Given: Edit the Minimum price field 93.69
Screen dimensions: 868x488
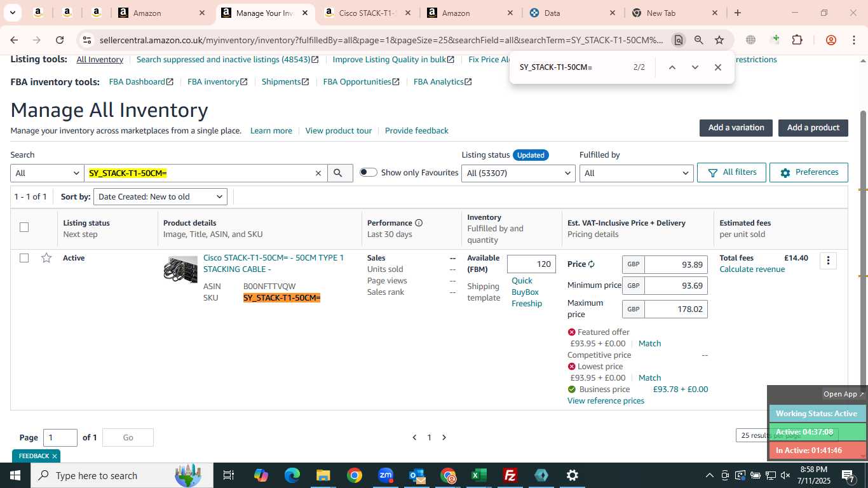Looking at the screenshot, I should [x=675, y=285].
